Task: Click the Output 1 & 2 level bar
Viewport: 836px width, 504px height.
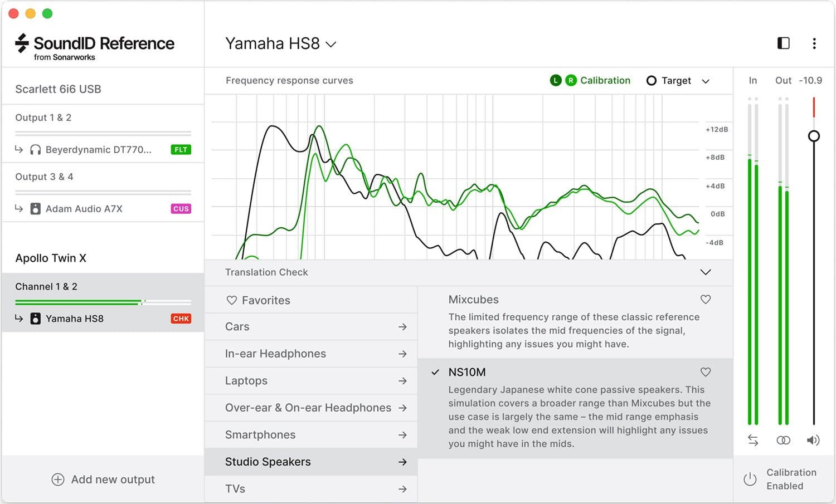Action: (x=103, y=133)
